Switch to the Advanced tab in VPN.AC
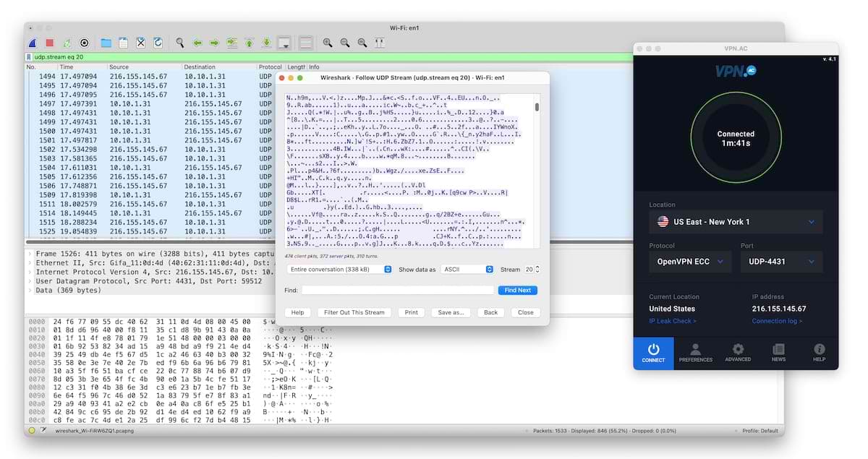The height and width of the screenshot is (459, 868). (x=738, y=353)
